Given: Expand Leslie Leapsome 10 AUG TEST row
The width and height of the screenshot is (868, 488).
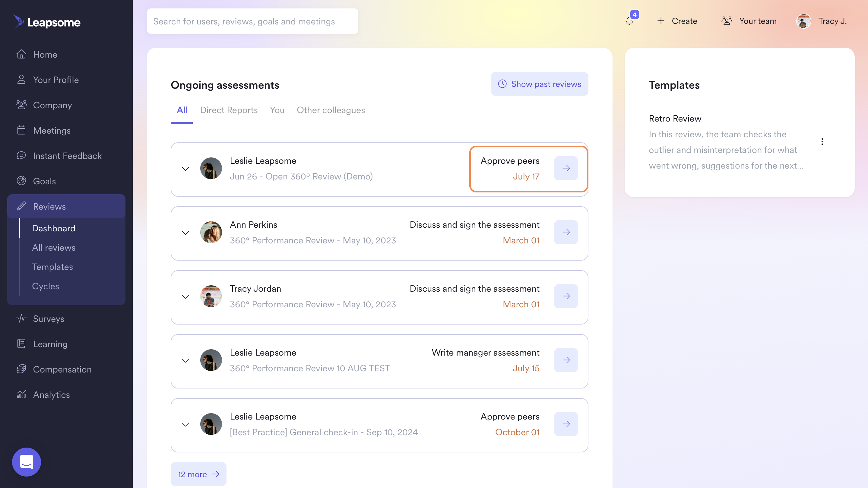Looking at the screenshot, I should click(185, 360).
